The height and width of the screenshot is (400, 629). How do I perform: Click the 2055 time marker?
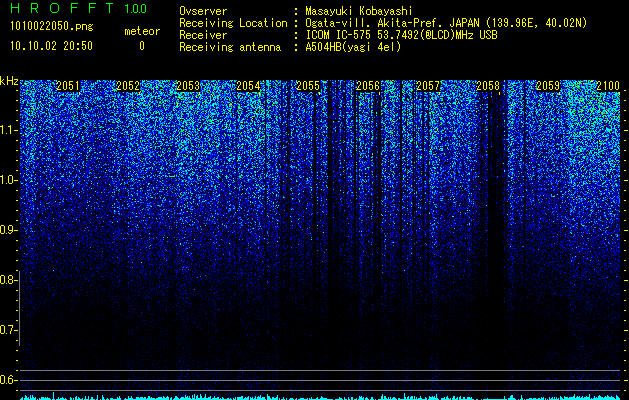coord(308,86)
